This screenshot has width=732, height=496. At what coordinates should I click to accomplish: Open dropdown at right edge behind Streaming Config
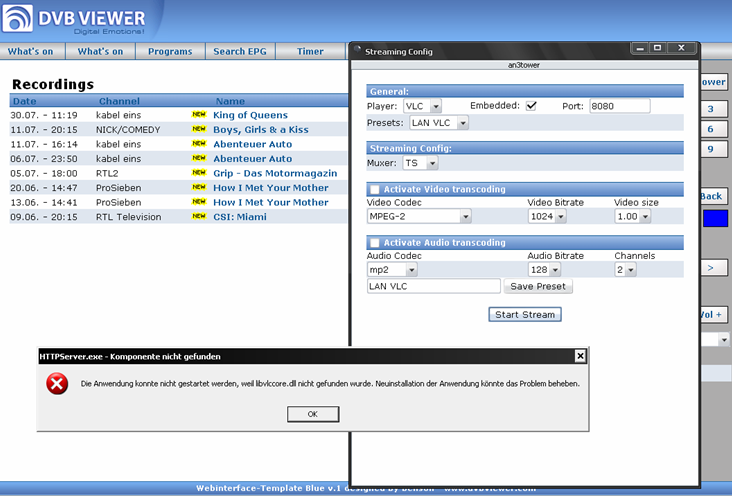[724, 340]
